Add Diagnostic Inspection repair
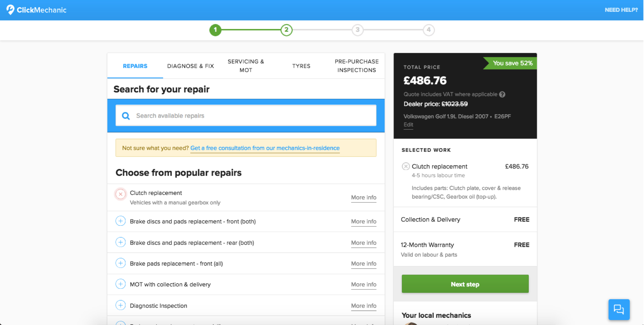This screenshot has width=644, height=325. tap(121, 305)
